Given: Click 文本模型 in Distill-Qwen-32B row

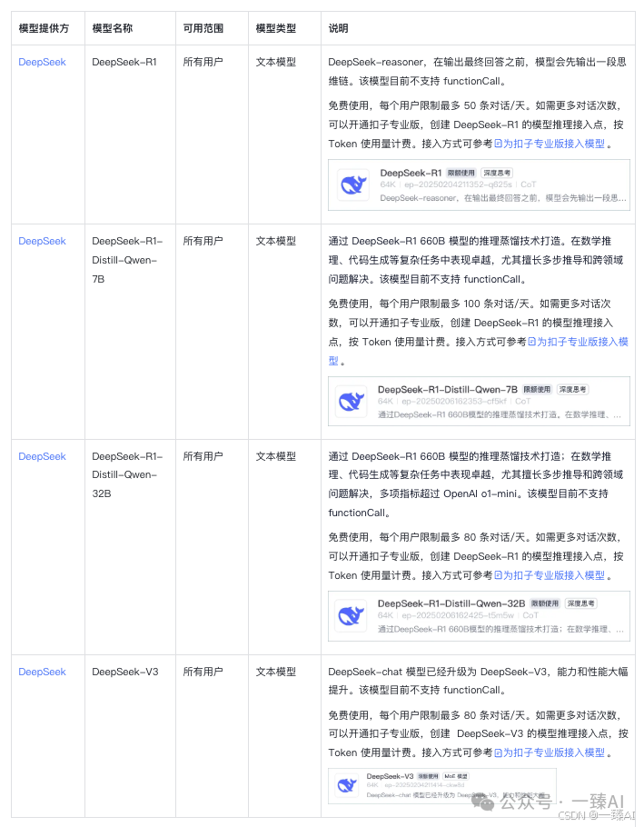Looking at the screenshot, I should point(275,456).
